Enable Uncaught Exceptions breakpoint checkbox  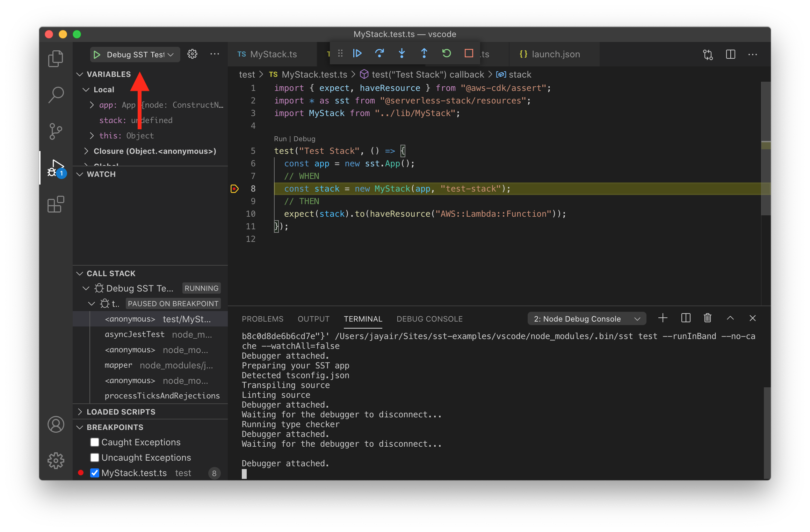[x=95, y=458]
